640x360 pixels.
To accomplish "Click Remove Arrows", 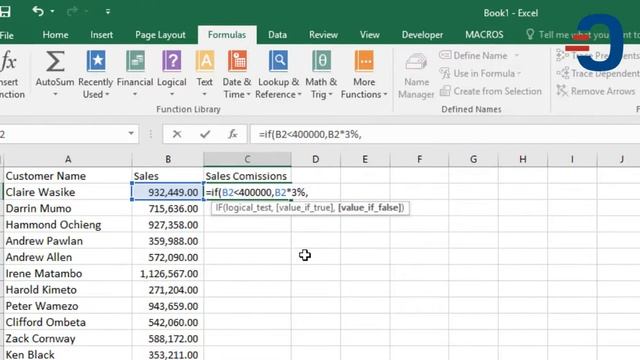I will (x=596, y=91).
